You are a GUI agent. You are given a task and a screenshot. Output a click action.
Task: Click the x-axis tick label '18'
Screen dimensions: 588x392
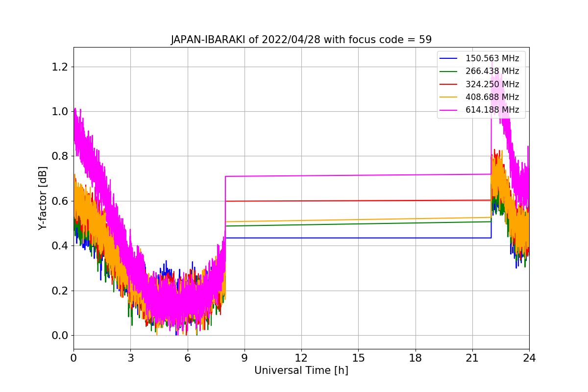[416, 358]
